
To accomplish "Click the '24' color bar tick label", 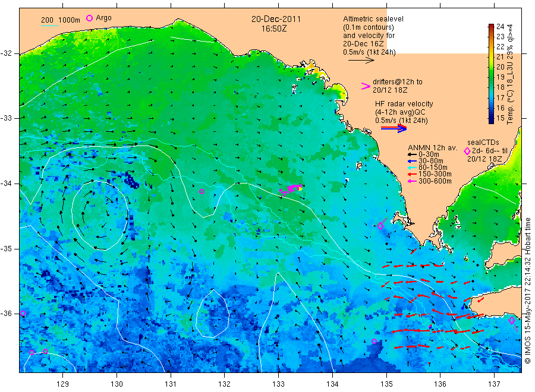I will point(500,26).
